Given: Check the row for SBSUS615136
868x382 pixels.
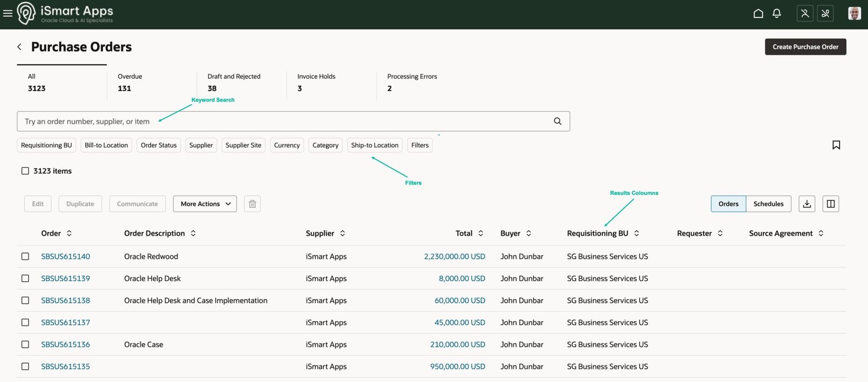Looking at the screenshot, I should 25,344.
